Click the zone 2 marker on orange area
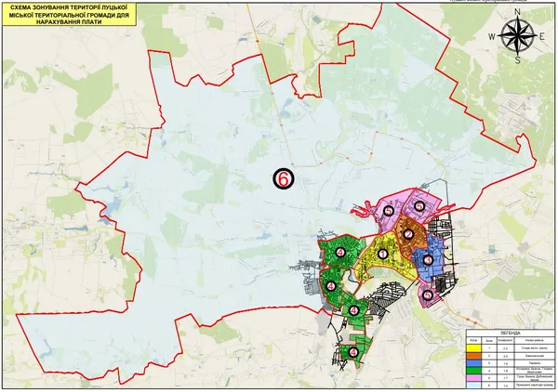558x392 pixels. 408,234
